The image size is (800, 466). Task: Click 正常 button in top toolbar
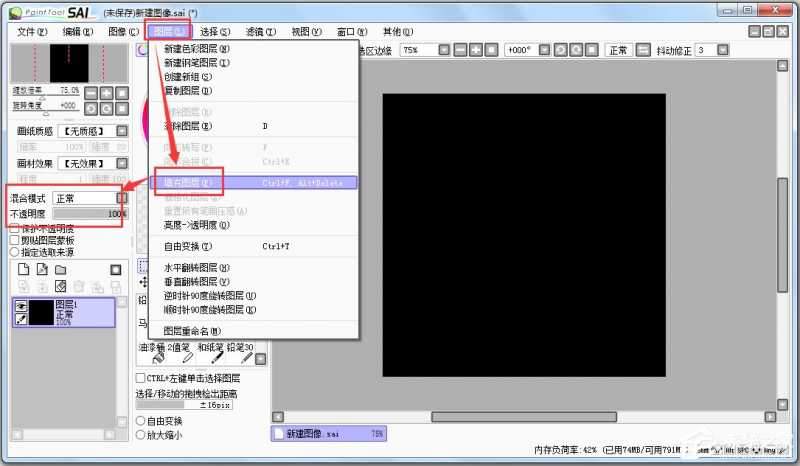pos(619,50)
